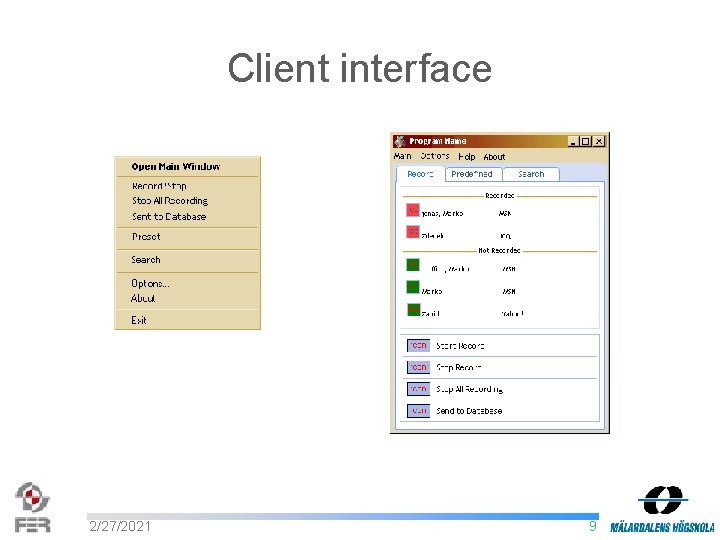Click the icon beside Stop Record
Viewport: 720px width, 540px height.
pyautogui.click(x=418, y=367)
